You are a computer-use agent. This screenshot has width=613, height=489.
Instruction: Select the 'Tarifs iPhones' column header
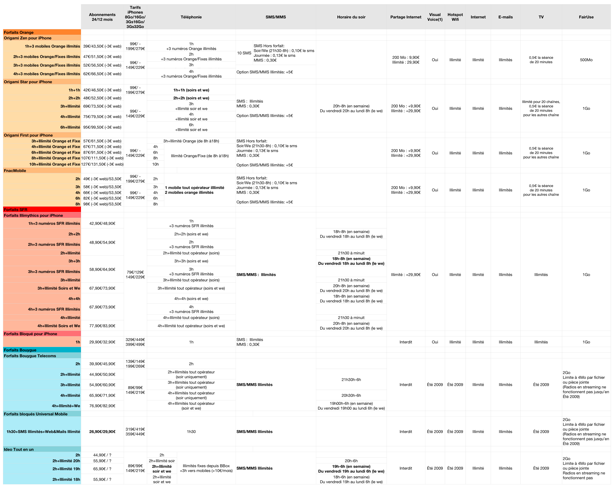coord(135,17)
